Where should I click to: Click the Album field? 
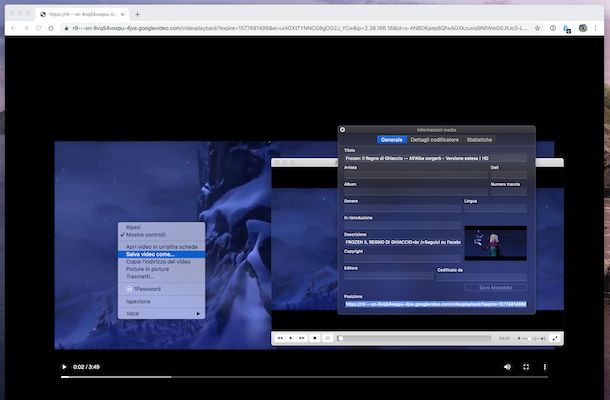click(416, 191)
